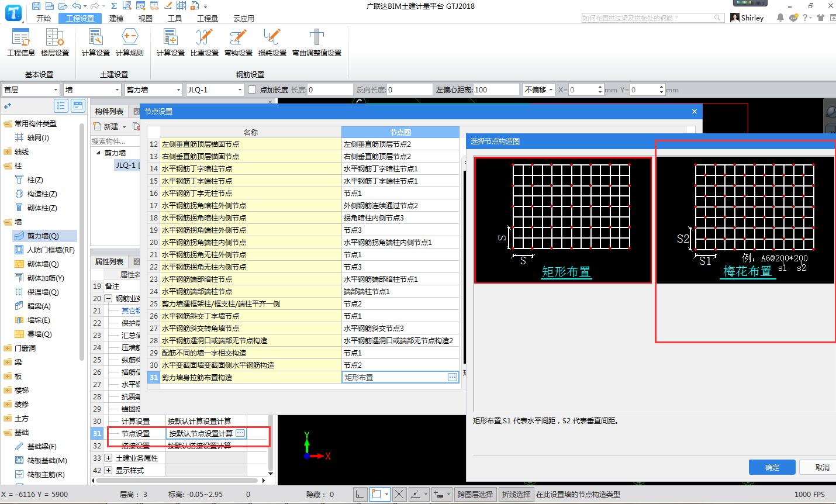Viewport: 836px width, 504px height.
Task: Open 工程信息 project info tool
Action: tap(21, 42)
